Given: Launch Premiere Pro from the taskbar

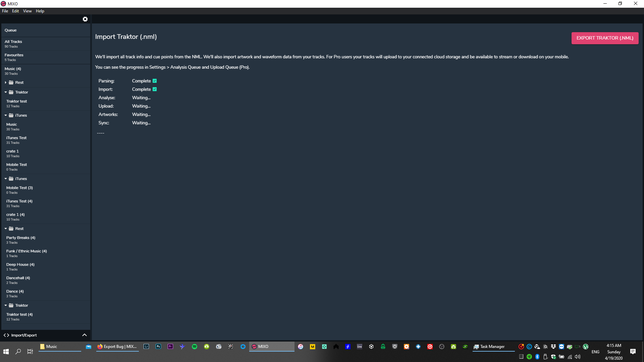Looking at the screenshot, I should pos(170,347).
